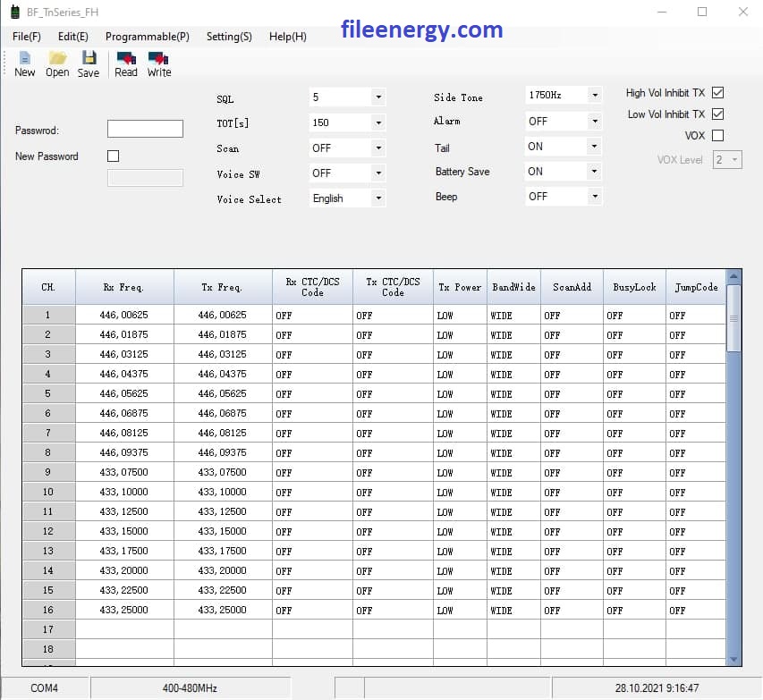Click the table scroll up arrow
763x700 pixels.
(733, 276)
